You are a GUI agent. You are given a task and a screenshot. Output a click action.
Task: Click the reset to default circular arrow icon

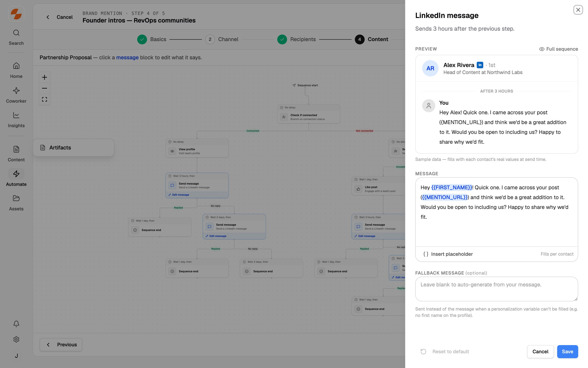tap(423, 351)
